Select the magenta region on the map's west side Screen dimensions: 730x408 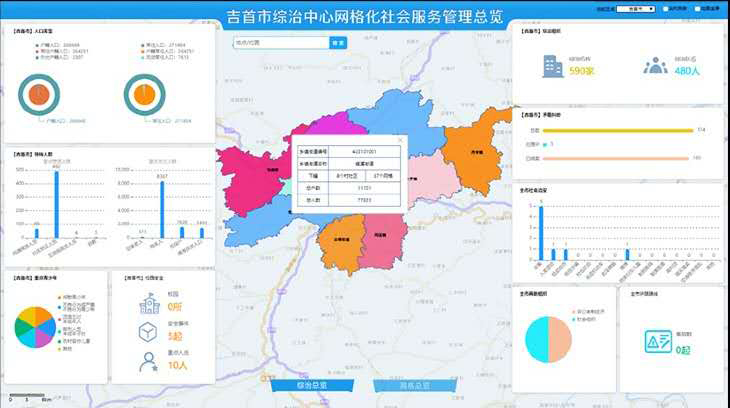(x=258, y=170)
